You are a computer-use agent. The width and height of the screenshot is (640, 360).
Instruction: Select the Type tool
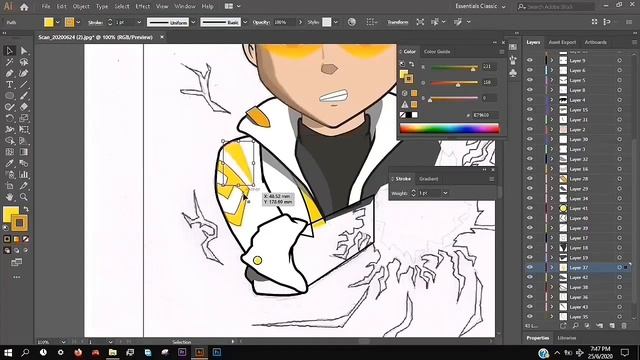click(9, 84)
